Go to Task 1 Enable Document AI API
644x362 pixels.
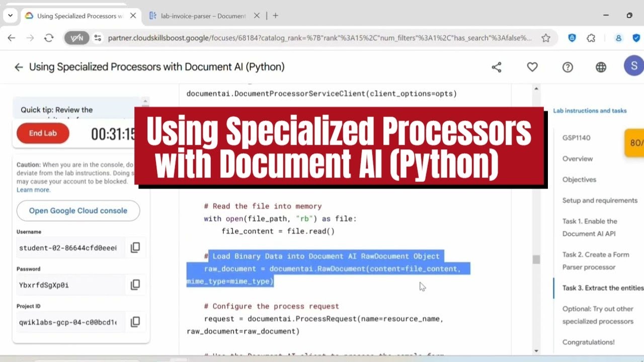pos(590,227)
